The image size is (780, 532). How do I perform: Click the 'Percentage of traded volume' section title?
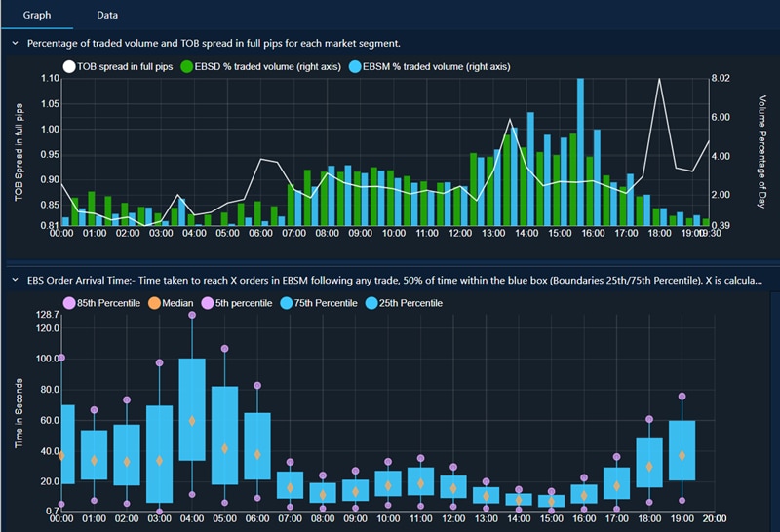[x=213, y=44]
